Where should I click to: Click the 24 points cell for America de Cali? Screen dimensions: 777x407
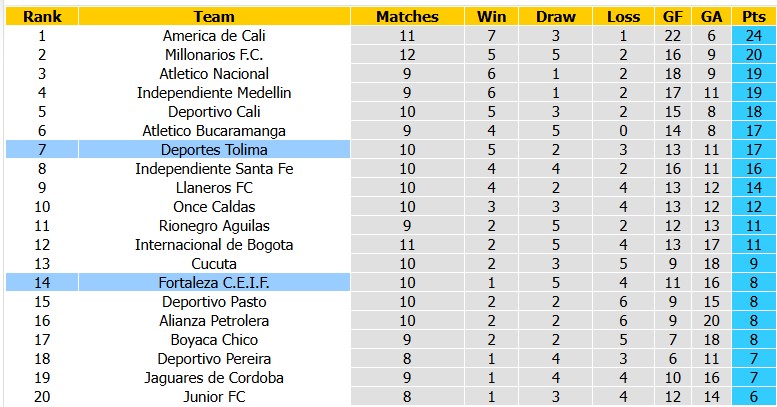point(754,36)
